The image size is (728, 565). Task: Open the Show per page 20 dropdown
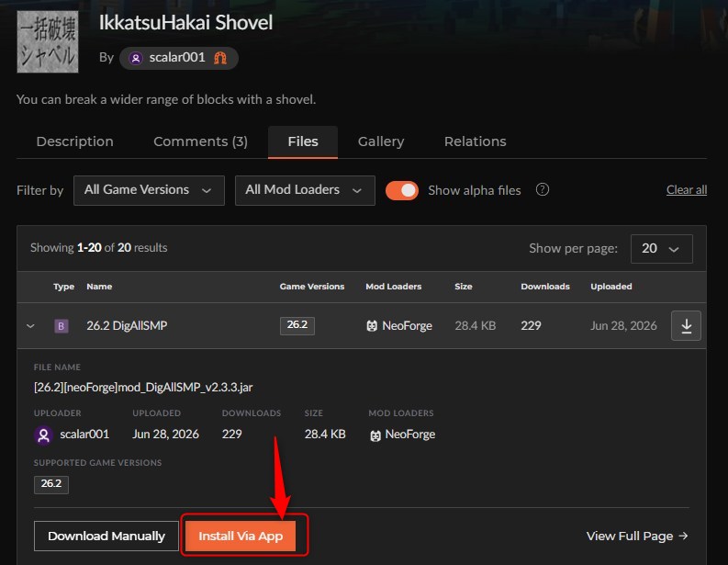coord(662,249)
